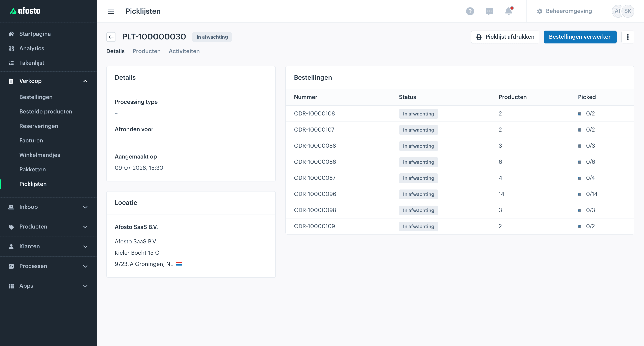Toggle the hamburger menu icon
The image size is (644, 346).
pyautogui.click(x=111, y=11)
